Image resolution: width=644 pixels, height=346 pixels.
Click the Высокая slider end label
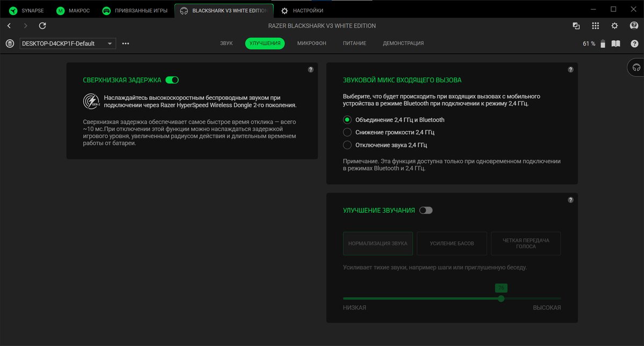pyautogui.click(x=547, y=308)
